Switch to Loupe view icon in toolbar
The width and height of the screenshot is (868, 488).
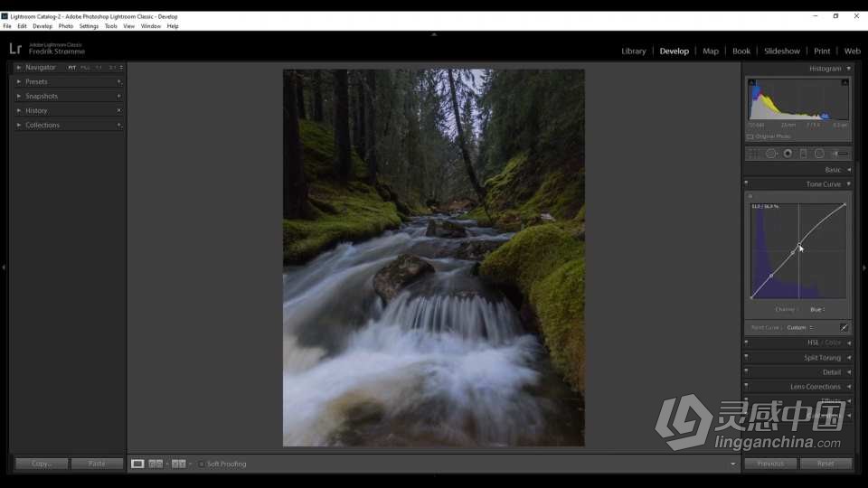point(137,464)
